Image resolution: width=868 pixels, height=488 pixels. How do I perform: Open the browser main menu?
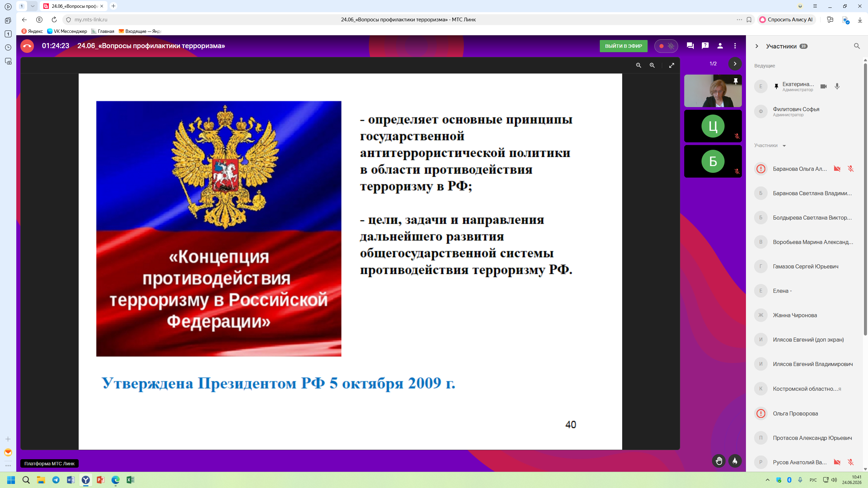pos(815,6)
